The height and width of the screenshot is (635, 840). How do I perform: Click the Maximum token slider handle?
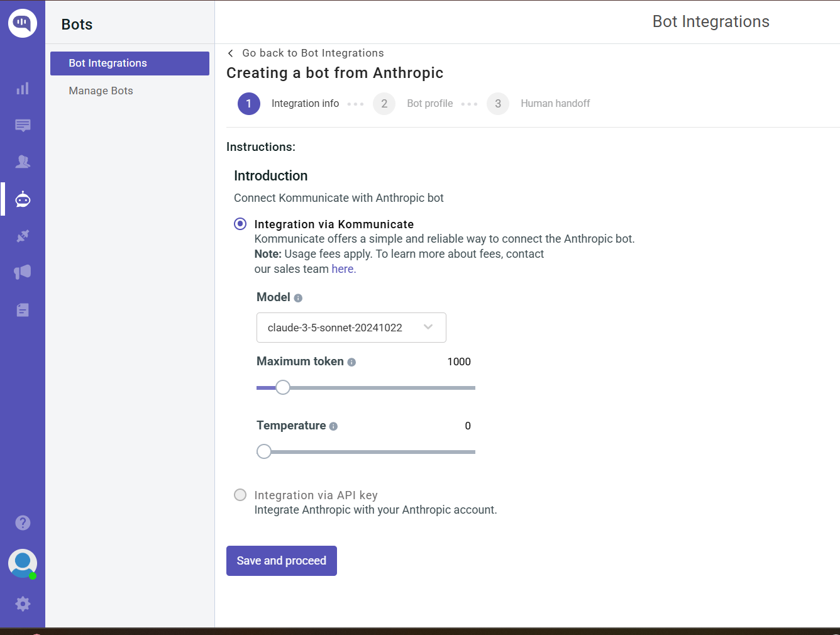[x=283, y=387]
